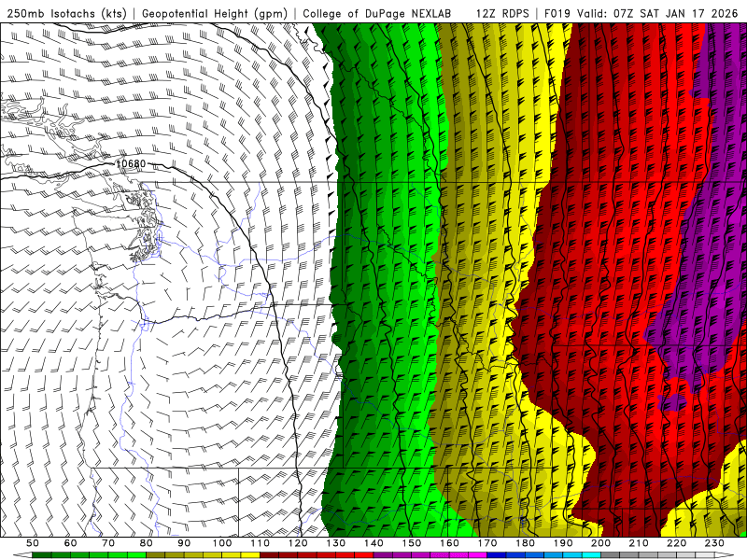Click the 60 value on the color scale

[x=70, y=543]
